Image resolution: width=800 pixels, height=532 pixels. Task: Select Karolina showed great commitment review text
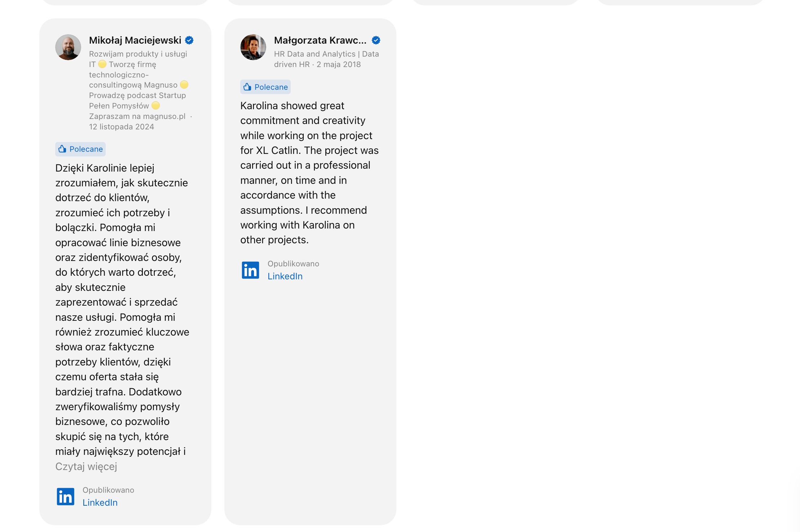[x=310, y=173]
